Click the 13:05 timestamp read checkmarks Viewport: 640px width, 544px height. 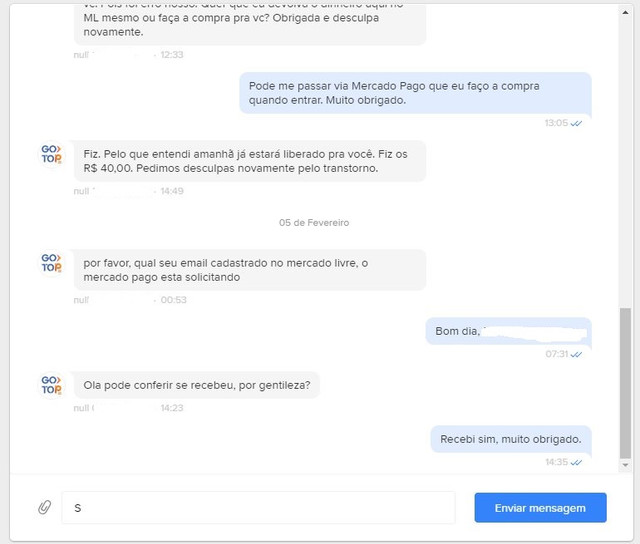[x=576, y=123]
